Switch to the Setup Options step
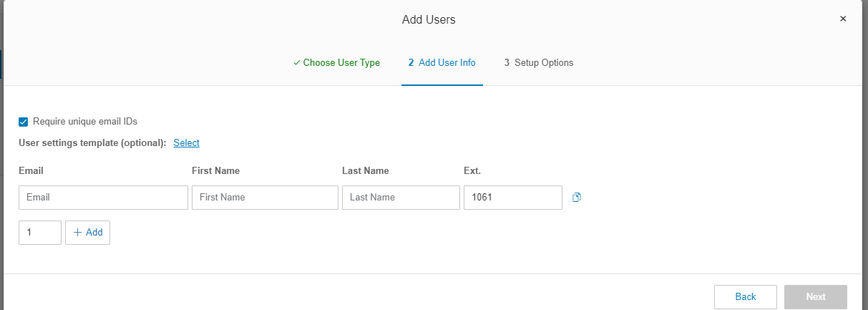868x310 pixels. (538, 63)
